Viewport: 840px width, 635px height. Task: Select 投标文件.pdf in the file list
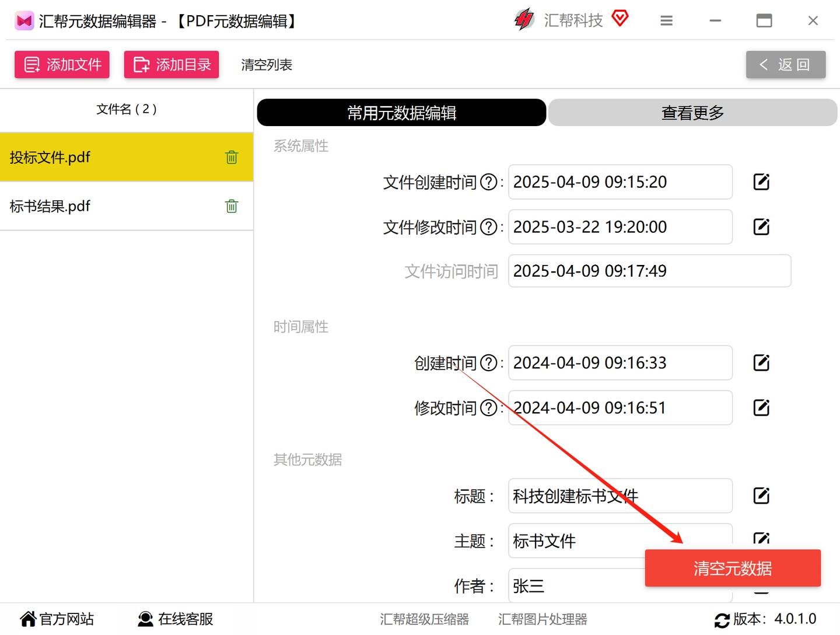click(127, 157)
